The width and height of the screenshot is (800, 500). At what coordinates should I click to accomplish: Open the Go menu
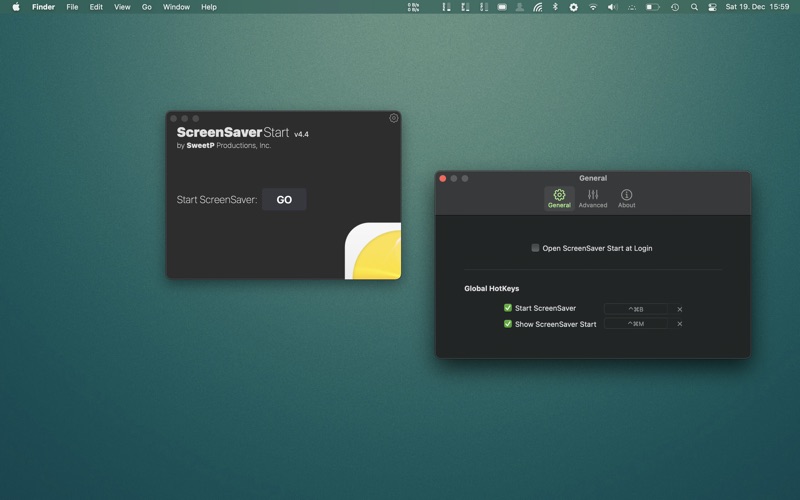pos(147,7)
